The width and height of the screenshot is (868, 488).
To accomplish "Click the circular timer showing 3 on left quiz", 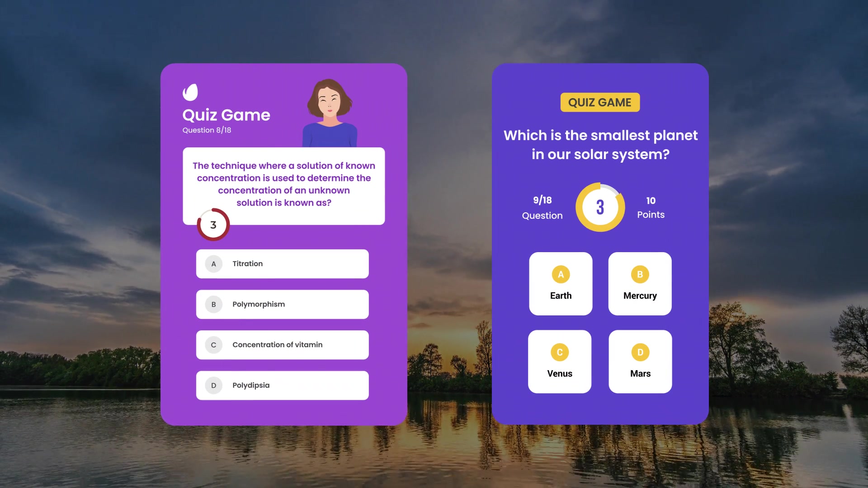I will (213, 225).
